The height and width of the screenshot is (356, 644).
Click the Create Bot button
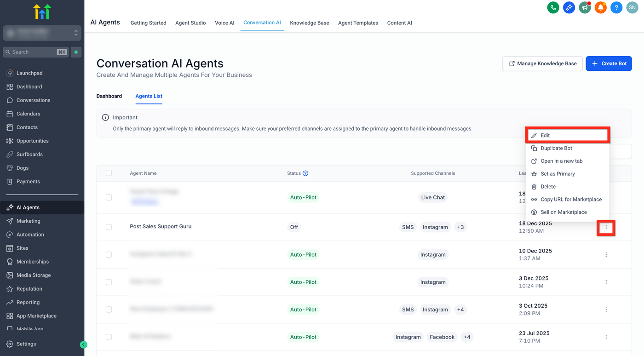[609, 63]
